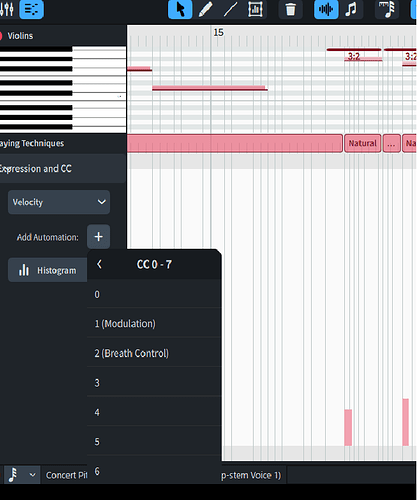Click the Histogram button
Screen dimensions: 417x500
pyautogui.click(x=48, y=270)
